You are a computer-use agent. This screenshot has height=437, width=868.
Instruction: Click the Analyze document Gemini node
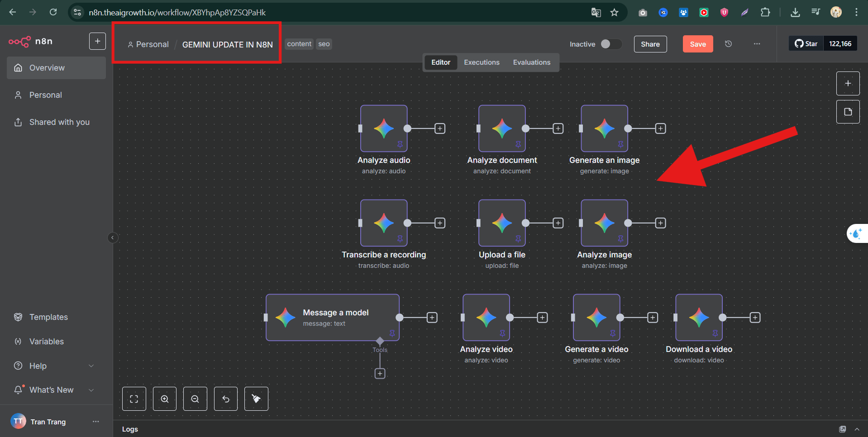502,128
